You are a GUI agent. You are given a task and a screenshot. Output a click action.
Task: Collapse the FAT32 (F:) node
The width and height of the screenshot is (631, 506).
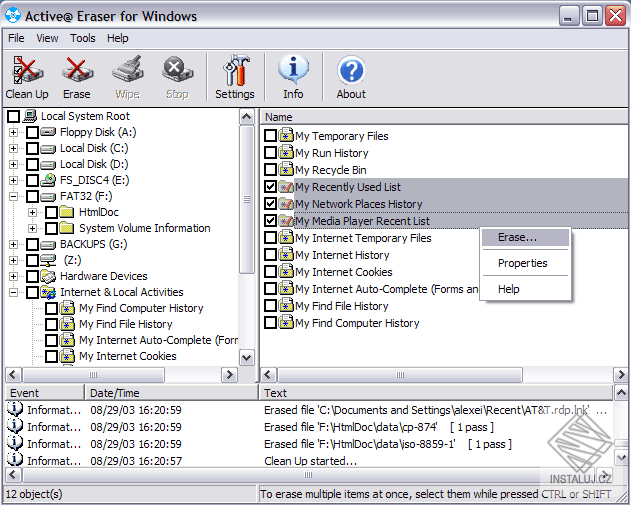(x=13, y=196)
